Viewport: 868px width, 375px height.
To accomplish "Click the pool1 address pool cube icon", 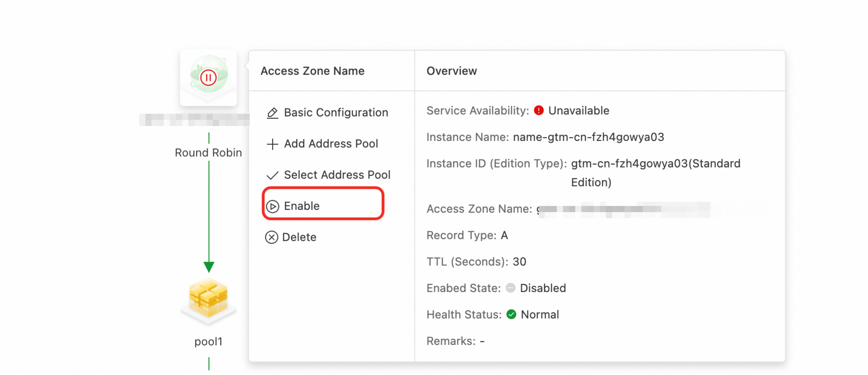I will (208, 298).
